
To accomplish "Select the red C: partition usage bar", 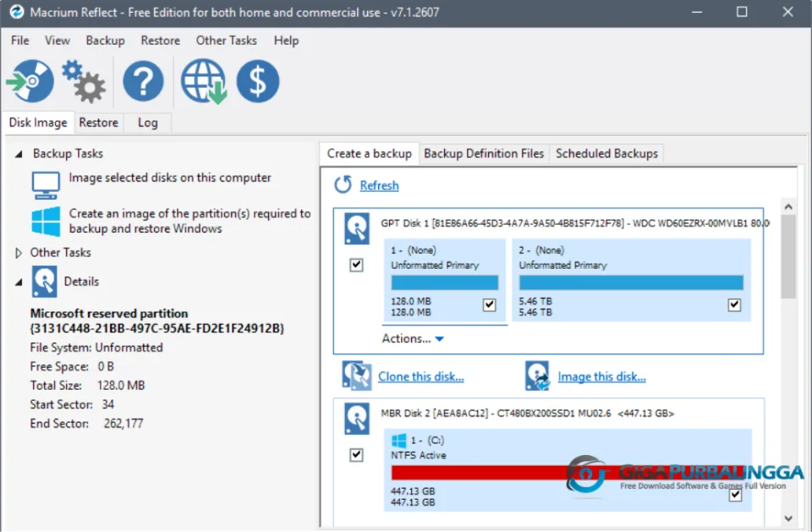I will 568,473.
